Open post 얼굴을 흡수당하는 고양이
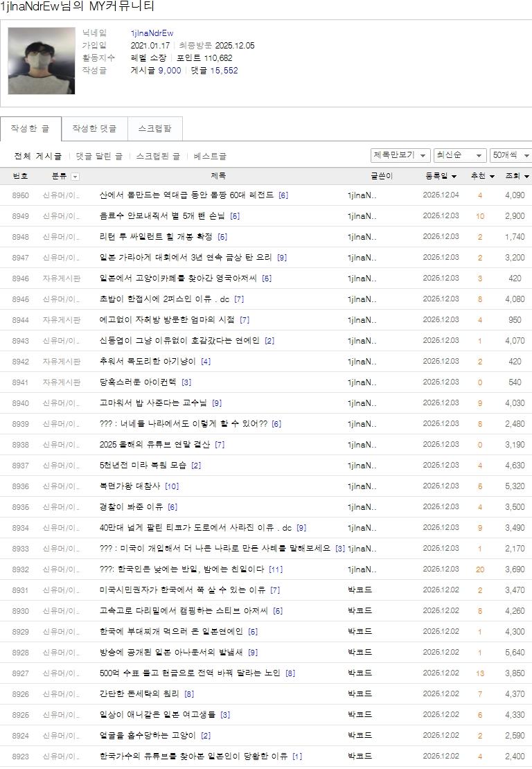The width and height of the screenshot is (532, 769). click(147, 735)
